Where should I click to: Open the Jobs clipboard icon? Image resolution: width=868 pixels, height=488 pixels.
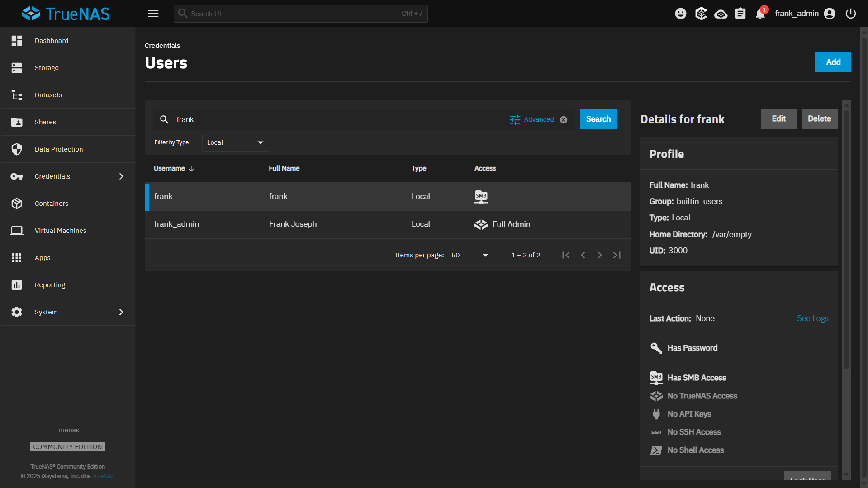pos(740,14)
